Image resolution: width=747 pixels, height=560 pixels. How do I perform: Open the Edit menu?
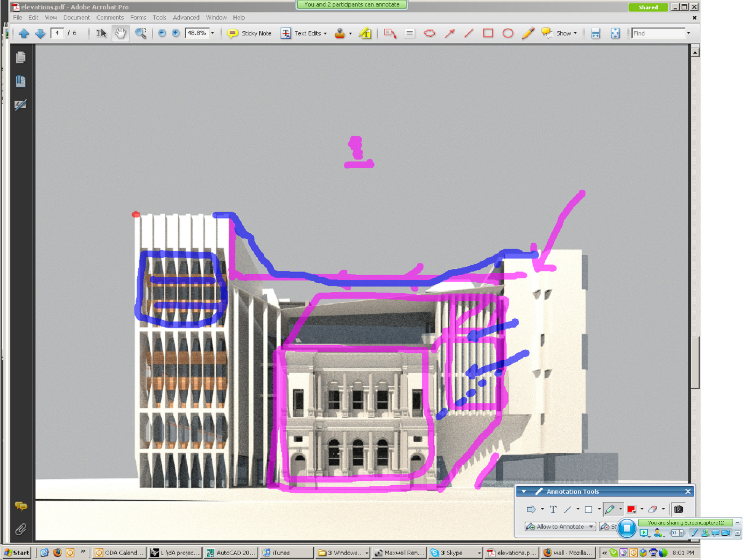pyautogui.click(x=34, y=17)
